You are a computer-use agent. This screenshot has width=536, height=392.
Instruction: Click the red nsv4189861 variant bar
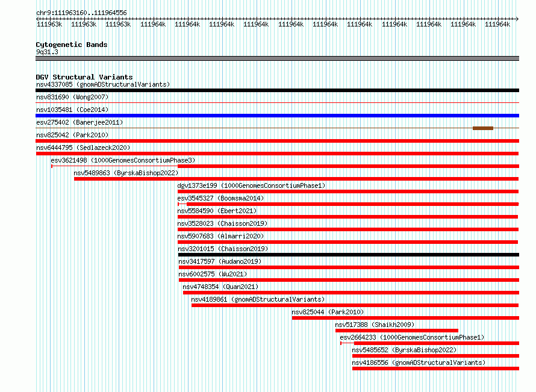click(355, 305)
